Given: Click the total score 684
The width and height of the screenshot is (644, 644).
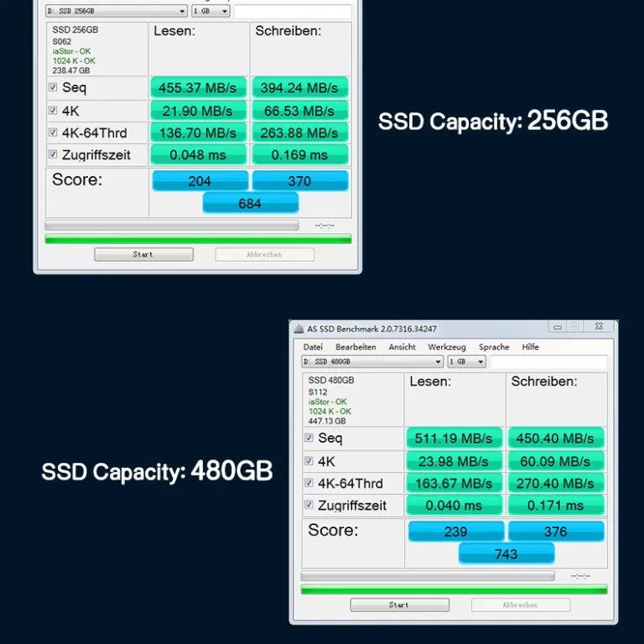Looking at the screenshot, I should (x=250, y=203).
